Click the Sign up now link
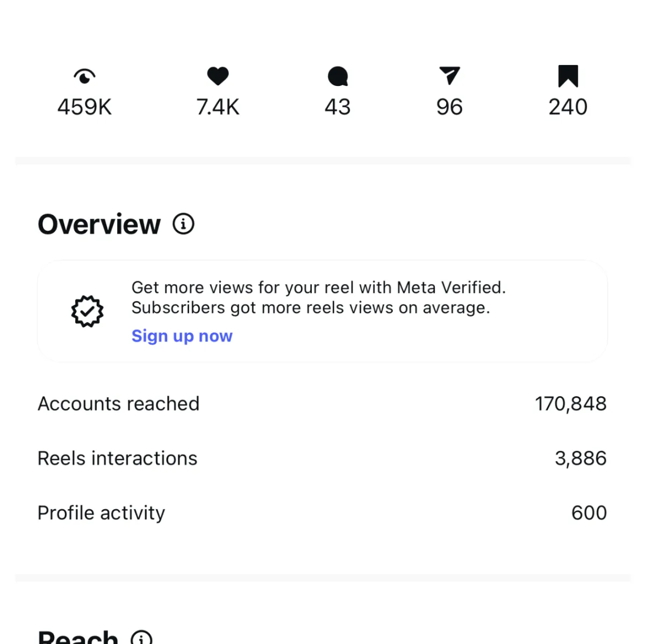Screen dimensions: 645x644 point(182,336)
